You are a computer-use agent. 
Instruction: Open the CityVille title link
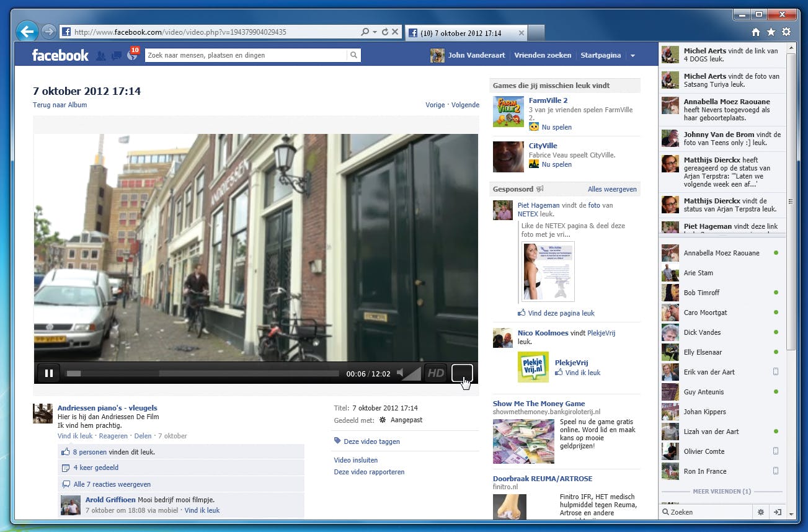pos(543,146)
